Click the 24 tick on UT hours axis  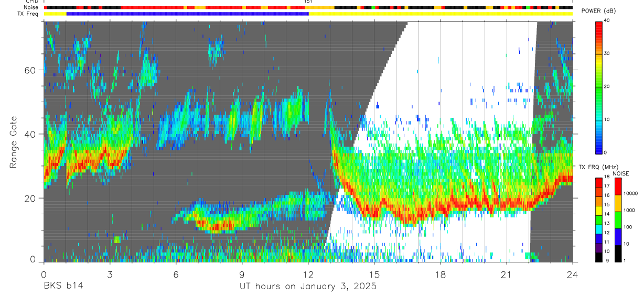point(573,274)
